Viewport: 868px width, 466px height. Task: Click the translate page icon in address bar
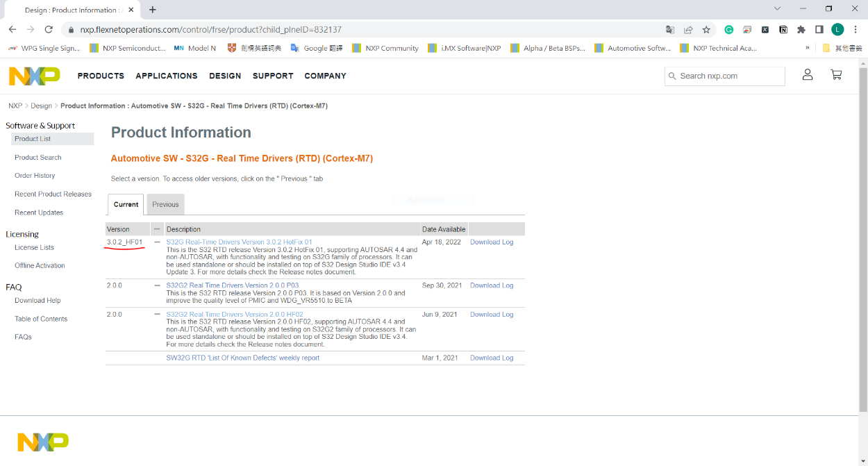670,29
